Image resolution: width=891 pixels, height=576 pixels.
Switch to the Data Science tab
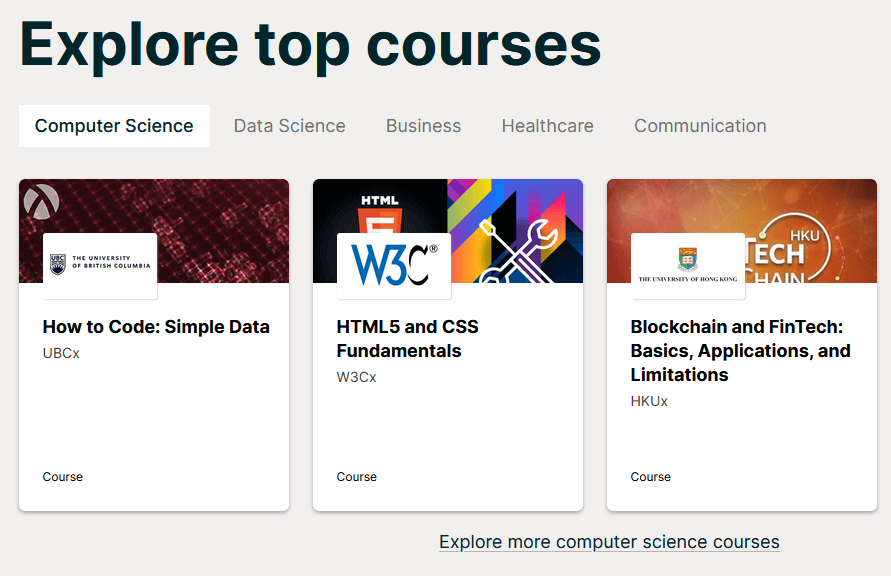[290, 126]
